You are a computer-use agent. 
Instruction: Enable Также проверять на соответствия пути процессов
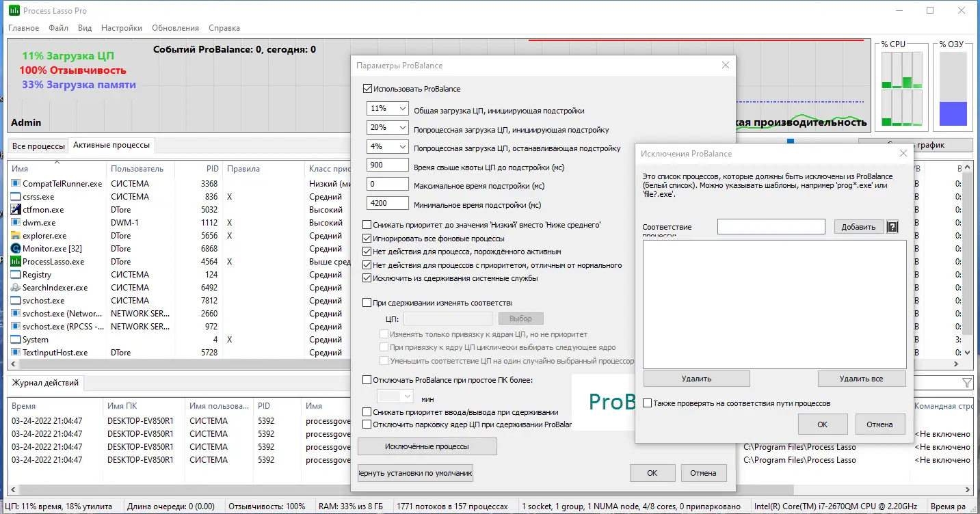click(x=647, y=403)
